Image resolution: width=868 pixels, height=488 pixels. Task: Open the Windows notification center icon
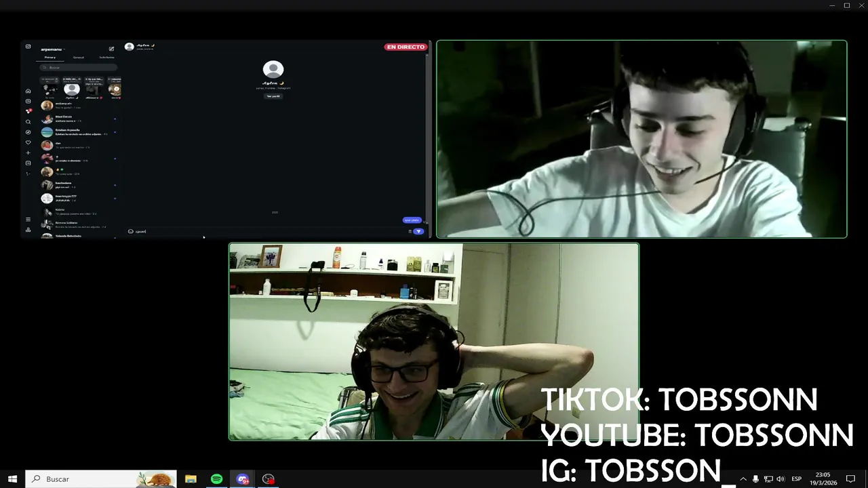pos(851,479)
